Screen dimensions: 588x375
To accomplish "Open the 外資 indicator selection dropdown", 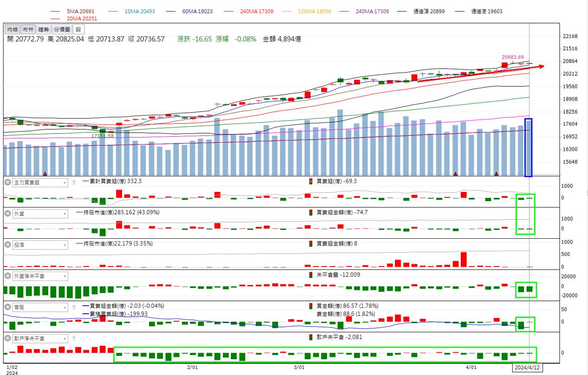I will (65, 213).
